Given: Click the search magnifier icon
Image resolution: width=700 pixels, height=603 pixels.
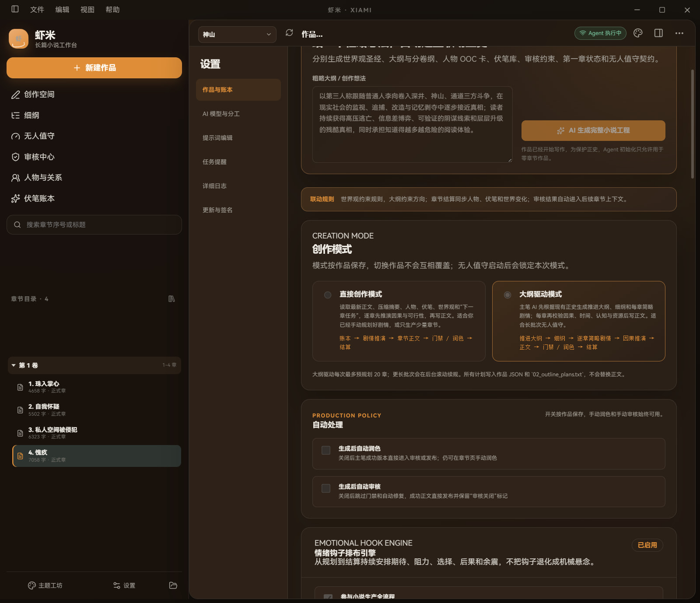Looking at the screenshot, I should click(x=17, y=225).
